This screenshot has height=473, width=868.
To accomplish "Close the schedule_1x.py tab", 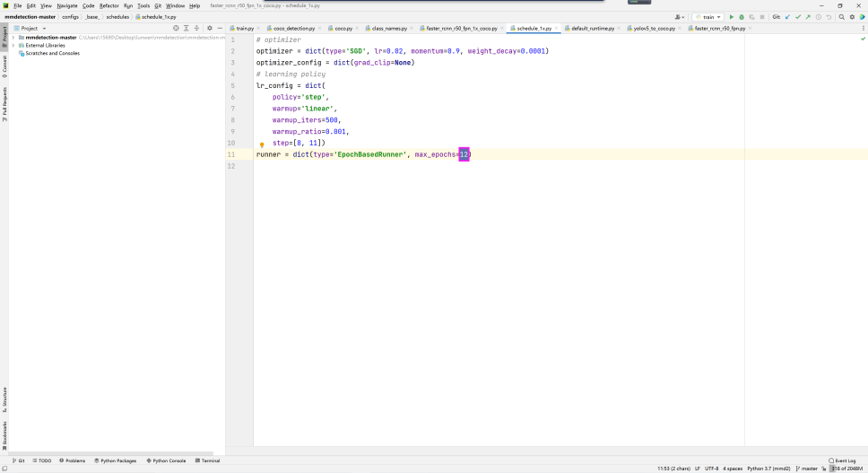I will (x=556, y=28).
